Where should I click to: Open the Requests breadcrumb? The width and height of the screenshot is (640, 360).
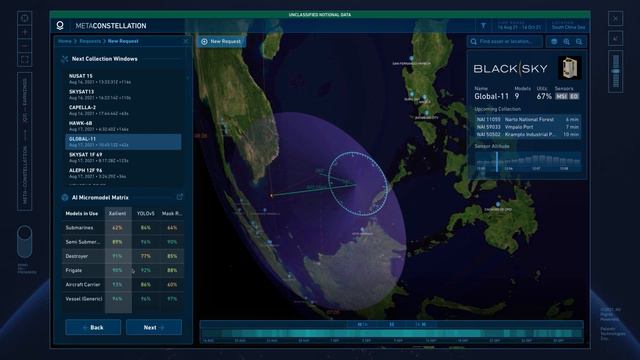[90, 41]
